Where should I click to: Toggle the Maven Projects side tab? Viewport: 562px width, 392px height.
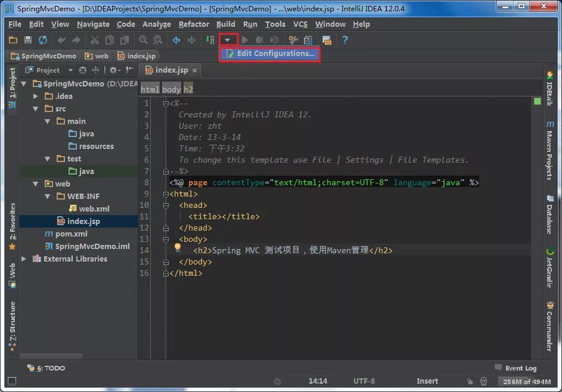click(x=549, y=151)
